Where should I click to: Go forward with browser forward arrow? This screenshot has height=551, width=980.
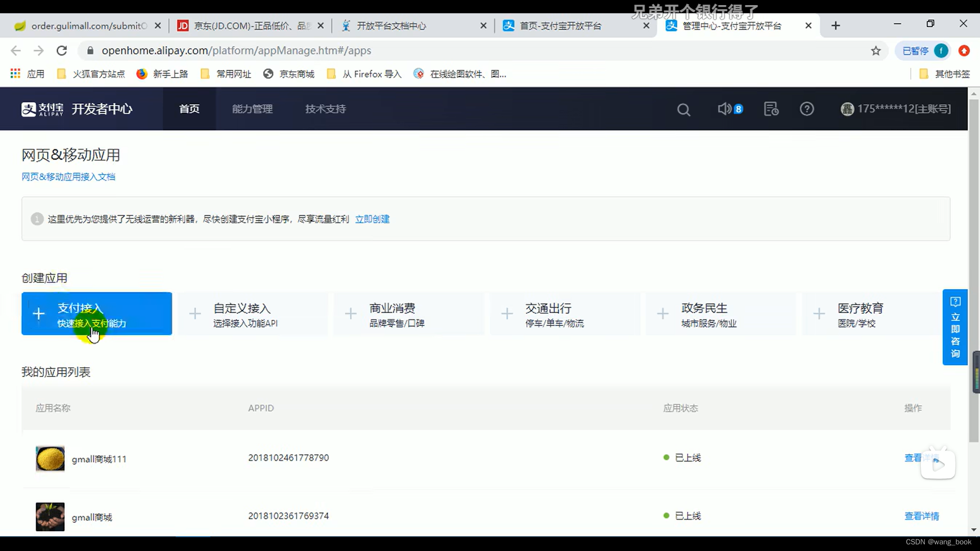click(x=39, y=51)
